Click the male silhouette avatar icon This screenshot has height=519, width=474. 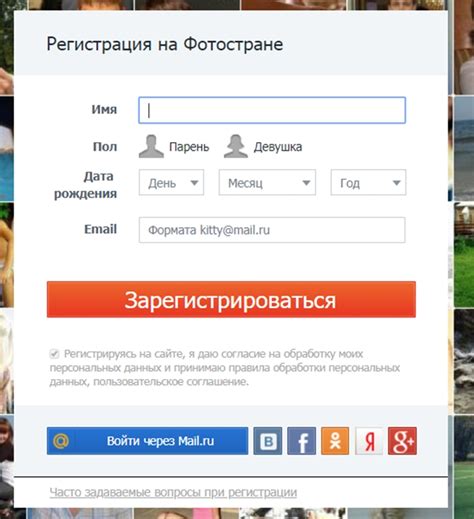[x=151, y=146]
